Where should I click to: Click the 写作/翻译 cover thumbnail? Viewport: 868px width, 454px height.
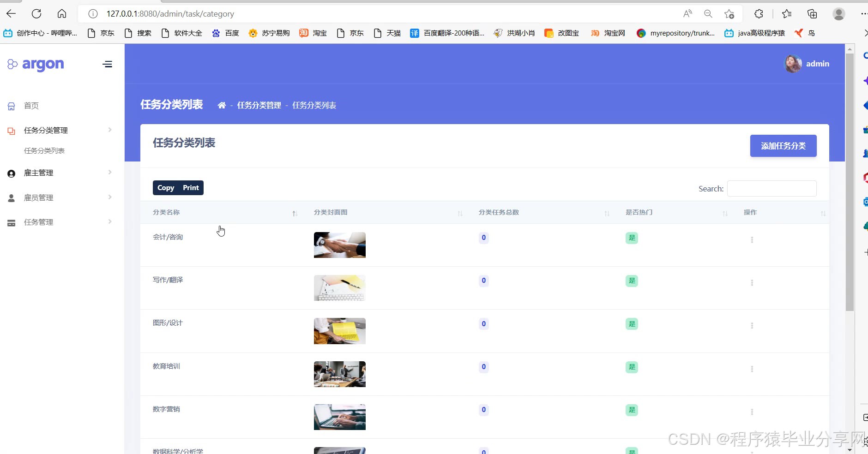[x=340, y=288]
